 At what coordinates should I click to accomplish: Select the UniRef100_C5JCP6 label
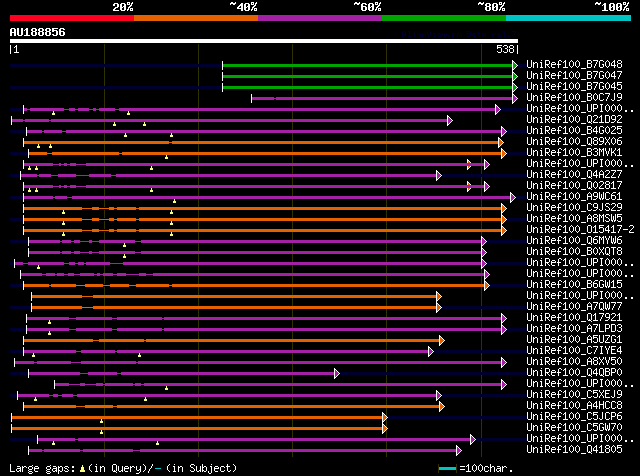pos(574,417)
